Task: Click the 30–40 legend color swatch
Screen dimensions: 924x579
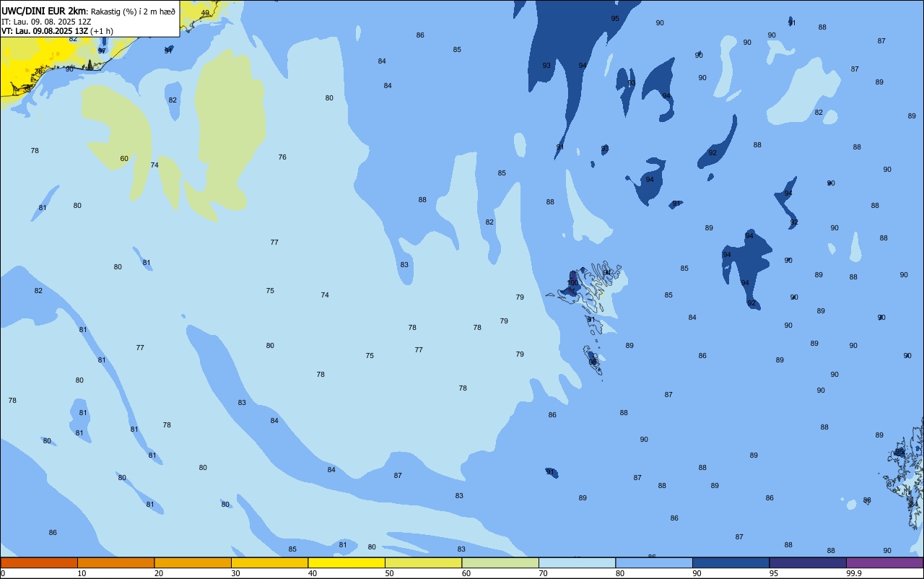Action: coord(269,562)
